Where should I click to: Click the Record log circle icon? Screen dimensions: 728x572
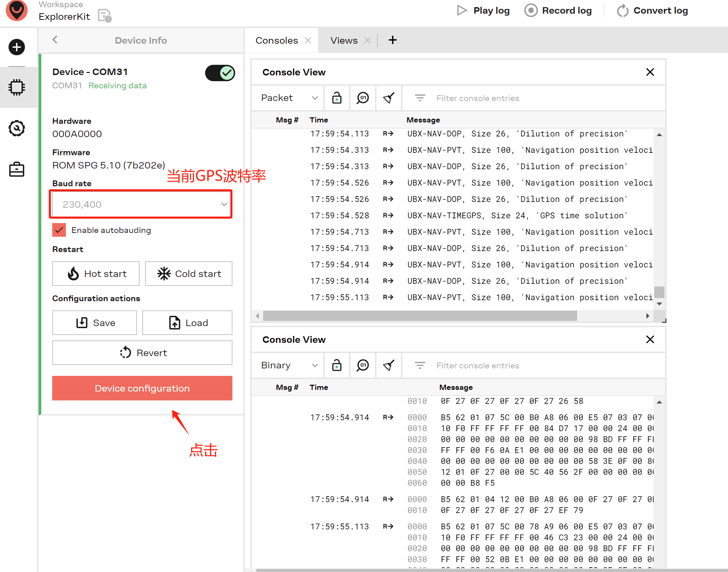[531, 11]
